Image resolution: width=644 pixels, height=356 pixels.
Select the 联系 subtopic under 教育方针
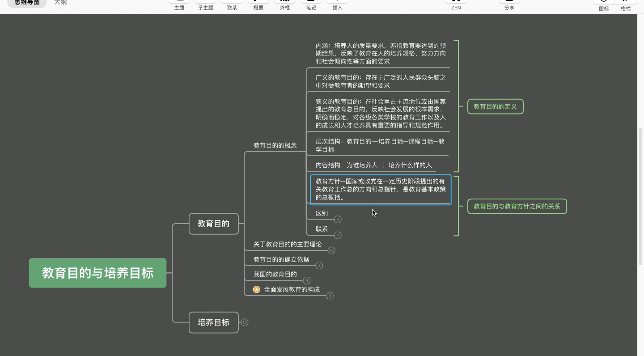coord(322,229)
